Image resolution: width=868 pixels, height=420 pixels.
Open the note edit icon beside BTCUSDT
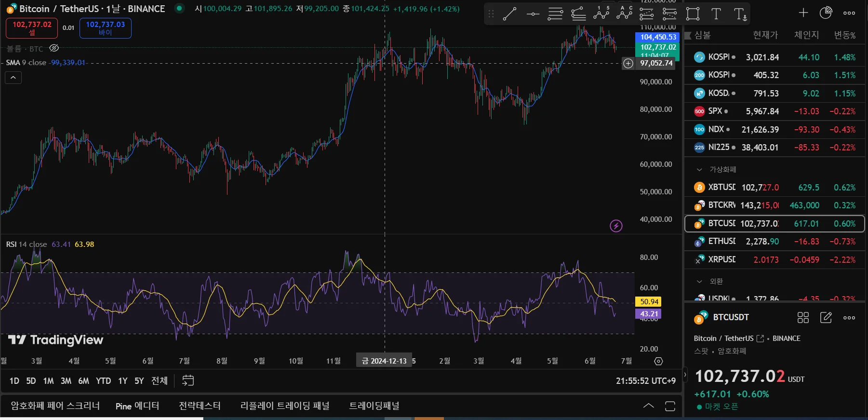(826, 317)
